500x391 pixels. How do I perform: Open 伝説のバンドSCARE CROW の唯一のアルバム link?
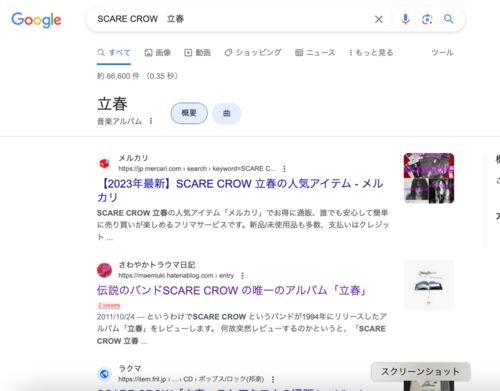[232, 290]
